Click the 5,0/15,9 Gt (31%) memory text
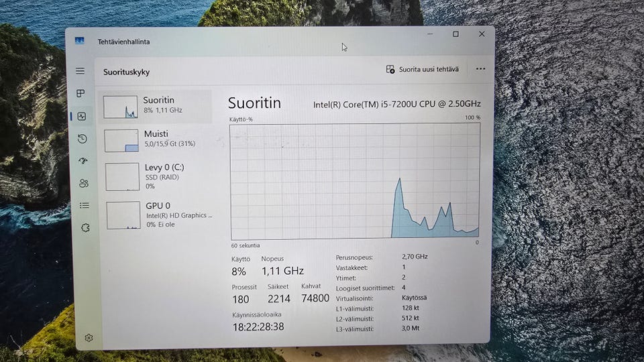The height and width of the screenshot is (362, 644). point(170,143)
